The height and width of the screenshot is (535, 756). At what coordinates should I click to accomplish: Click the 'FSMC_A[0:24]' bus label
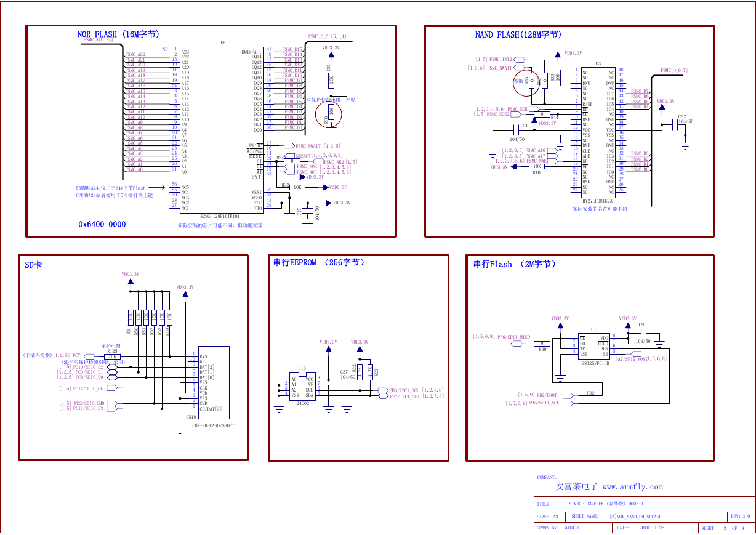click(98, 39)
